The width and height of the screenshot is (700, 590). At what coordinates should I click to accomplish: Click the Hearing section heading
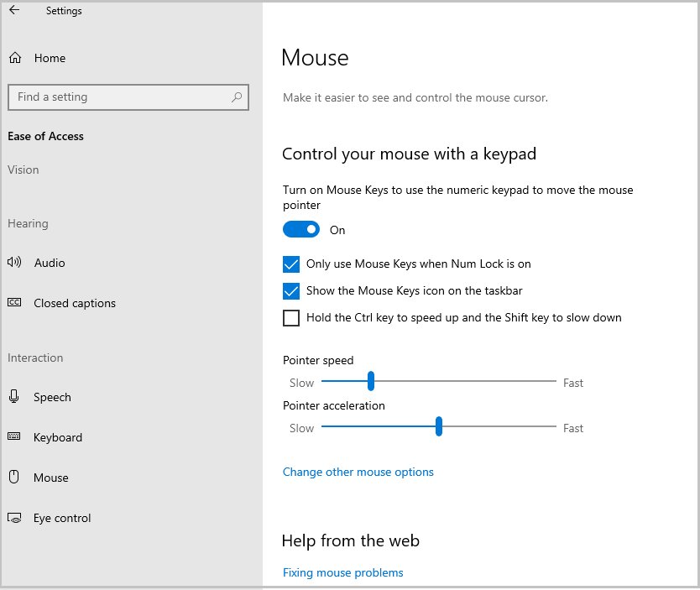tap(28, 223)
